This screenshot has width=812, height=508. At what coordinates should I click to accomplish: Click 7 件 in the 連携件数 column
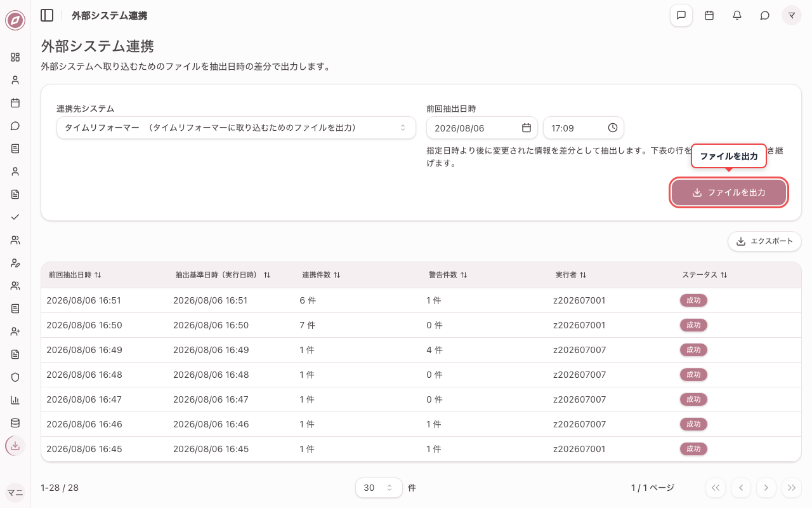coord(308,325)
